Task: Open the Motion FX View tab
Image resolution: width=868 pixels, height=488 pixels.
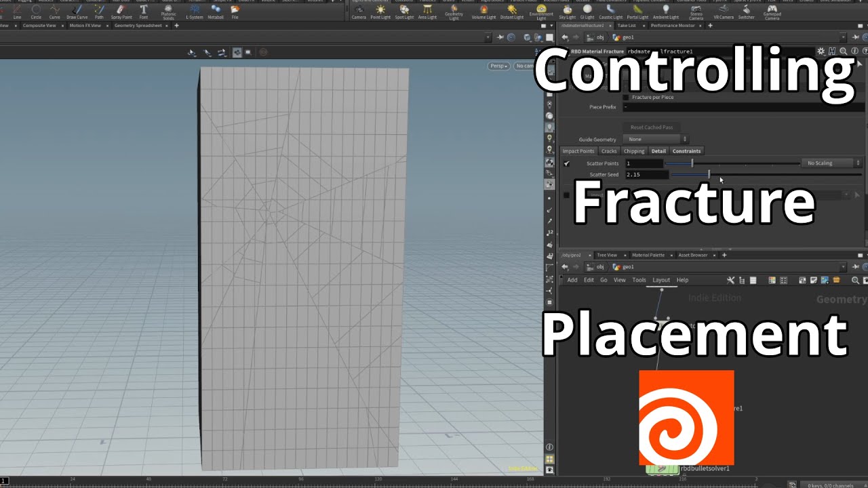Action: (x=85, y=25)
